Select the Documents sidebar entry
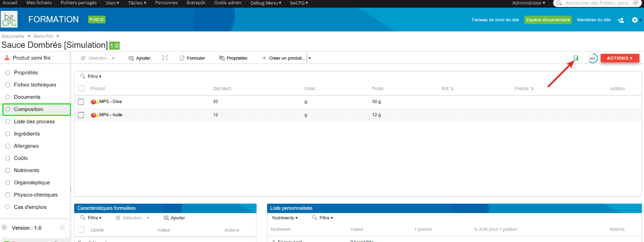 pyautogui.click(x=27, y=97)
